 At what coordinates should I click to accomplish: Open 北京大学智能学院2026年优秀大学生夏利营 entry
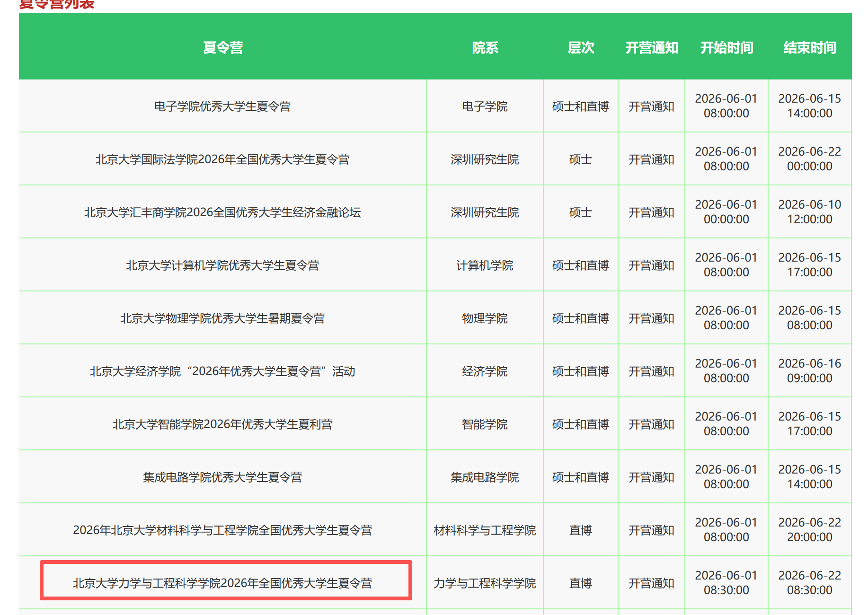222,424
